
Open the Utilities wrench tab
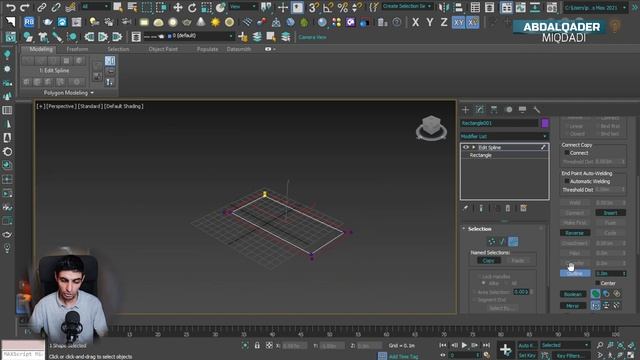pos(537,109)
